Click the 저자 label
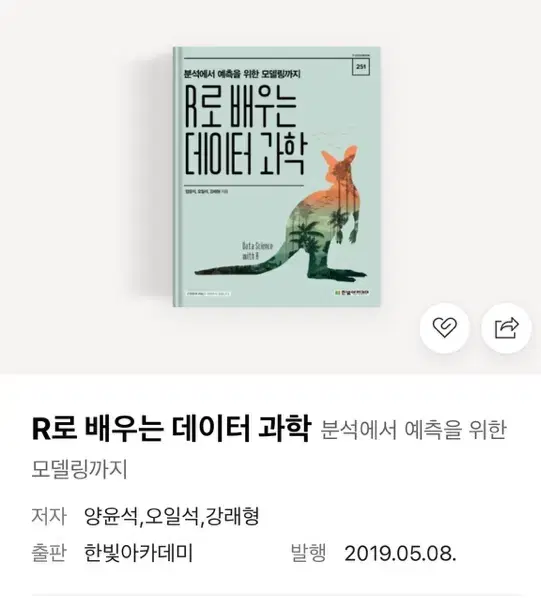The height and width of the screenshot is (598, 541). coord(49,516)
